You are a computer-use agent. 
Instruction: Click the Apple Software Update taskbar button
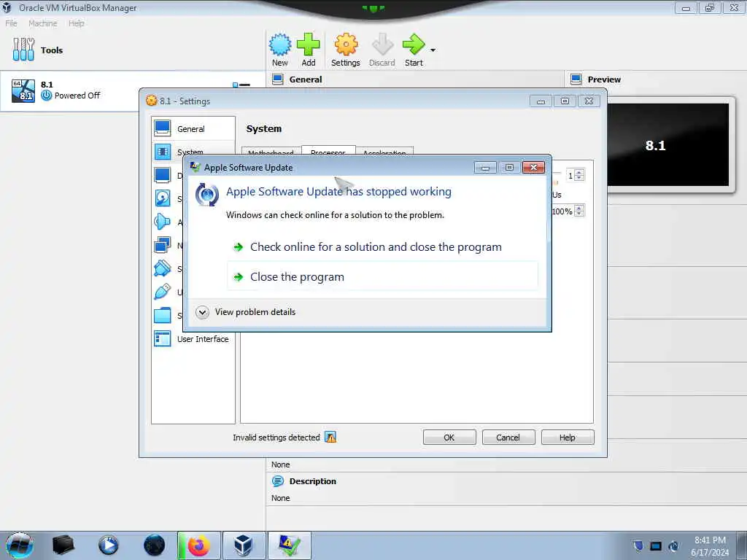pos(289,545)
